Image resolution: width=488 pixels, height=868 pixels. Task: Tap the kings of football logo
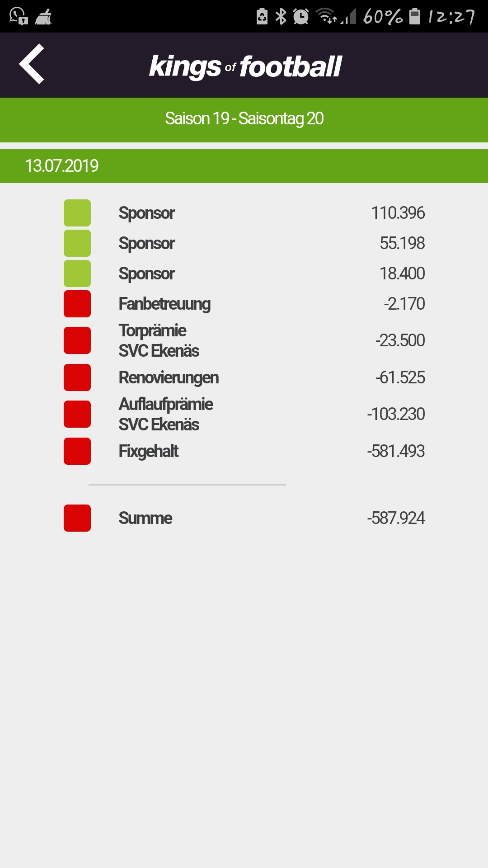(x=245, y=67)
